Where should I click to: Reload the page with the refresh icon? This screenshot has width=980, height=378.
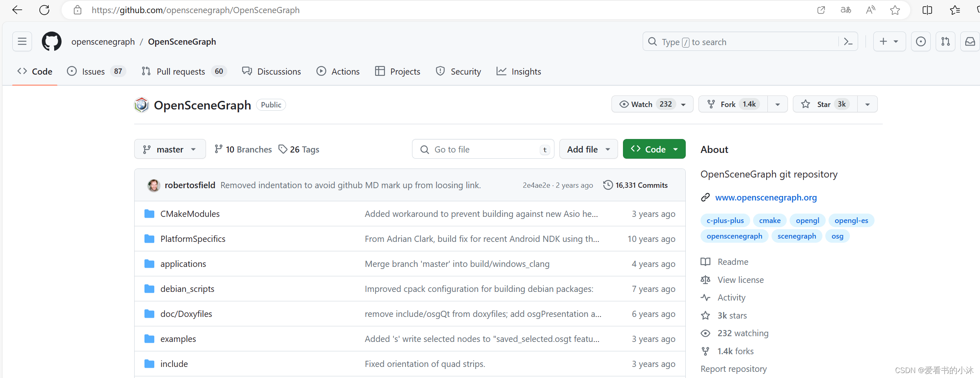click(44, 10)
